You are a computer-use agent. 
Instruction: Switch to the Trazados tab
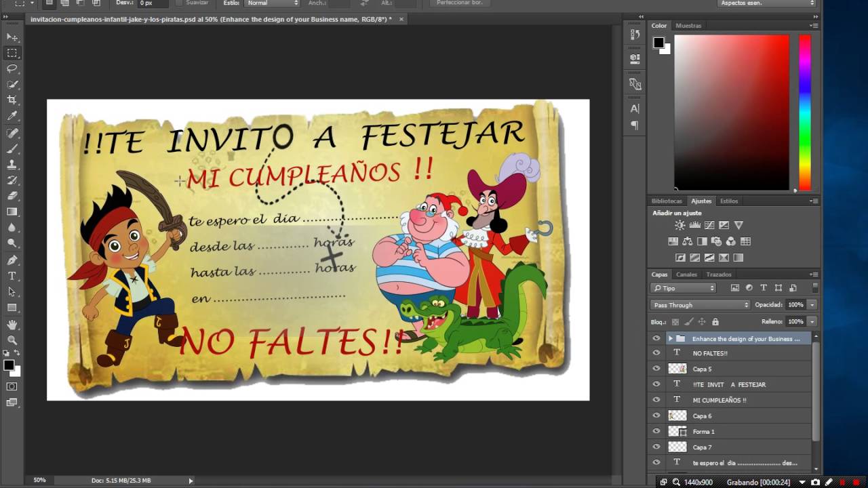(719, 274)
